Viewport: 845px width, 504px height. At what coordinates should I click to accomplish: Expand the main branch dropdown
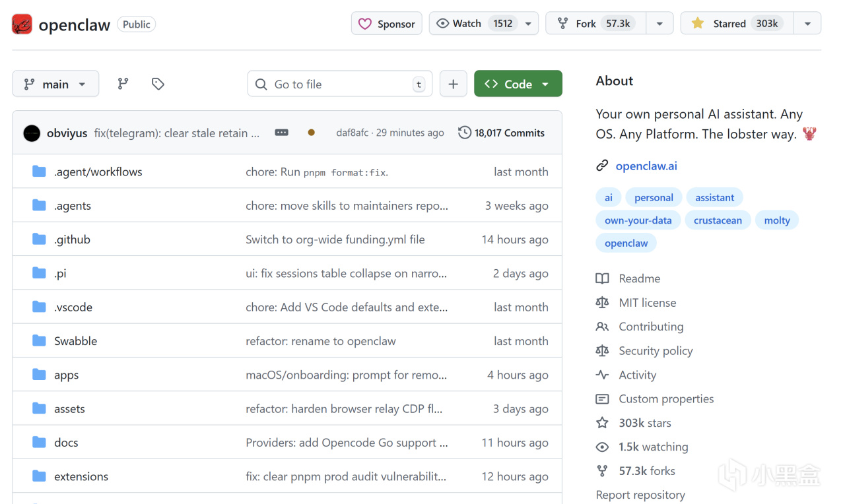[x=55, y=84]
